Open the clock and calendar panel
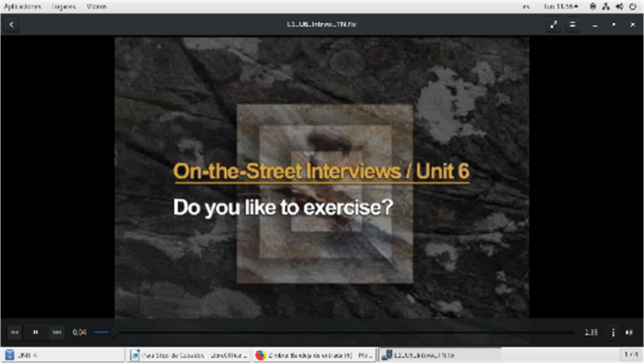The width and height of the screenshot is (644, 363). click(560, 6)
